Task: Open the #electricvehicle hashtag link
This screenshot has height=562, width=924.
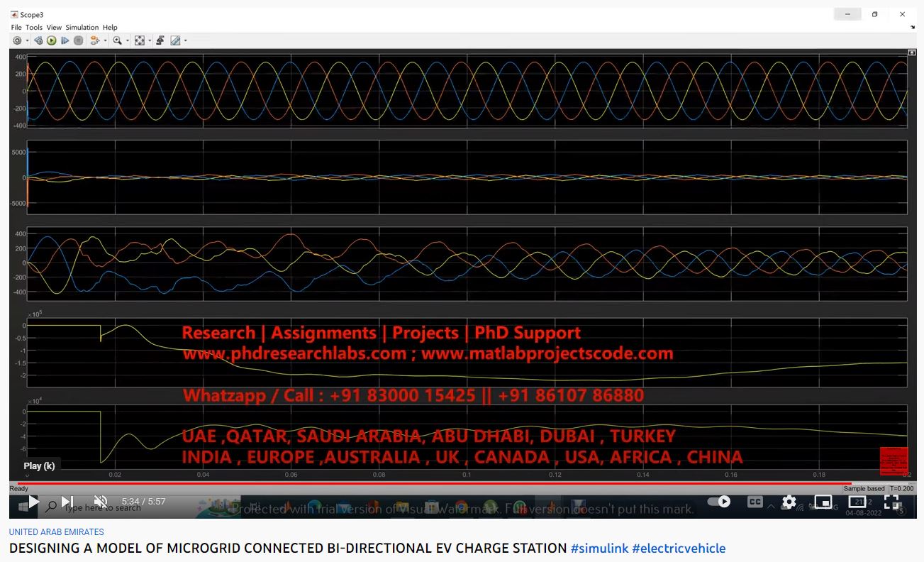Action: (x=679, y=549)
